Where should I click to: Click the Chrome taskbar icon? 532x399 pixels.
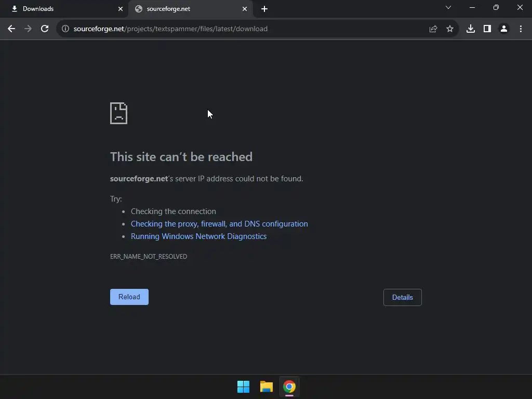tap(289, 387)
